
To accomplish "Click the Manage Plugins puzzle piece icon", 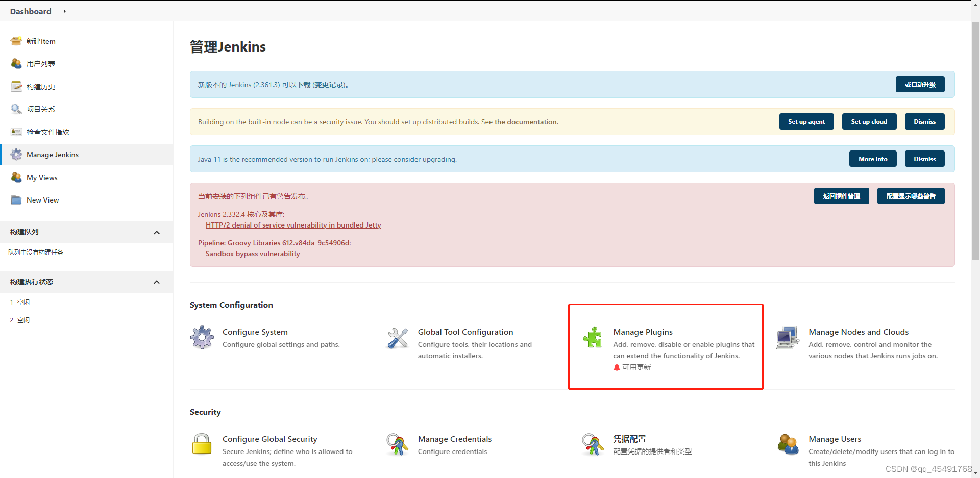I will [x=593, y=338].
